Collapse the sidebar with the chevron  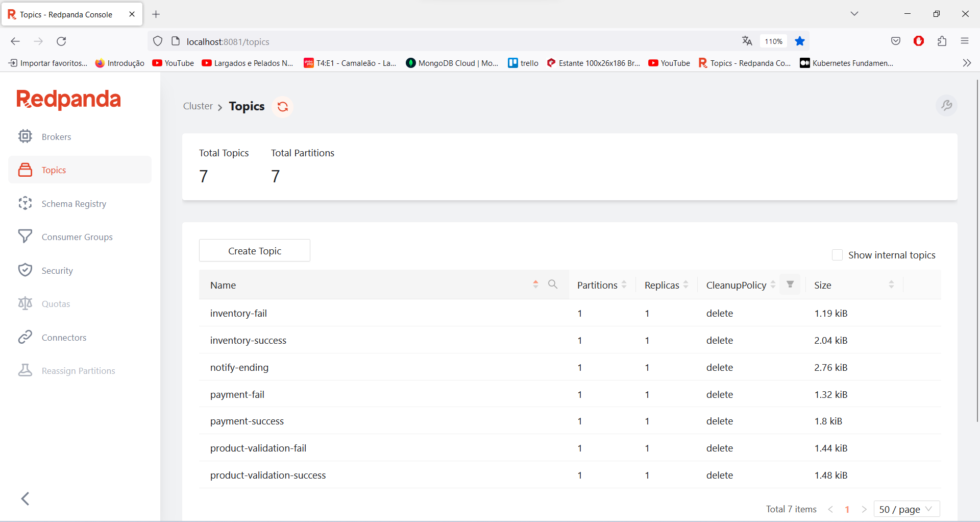pos(25,499)
